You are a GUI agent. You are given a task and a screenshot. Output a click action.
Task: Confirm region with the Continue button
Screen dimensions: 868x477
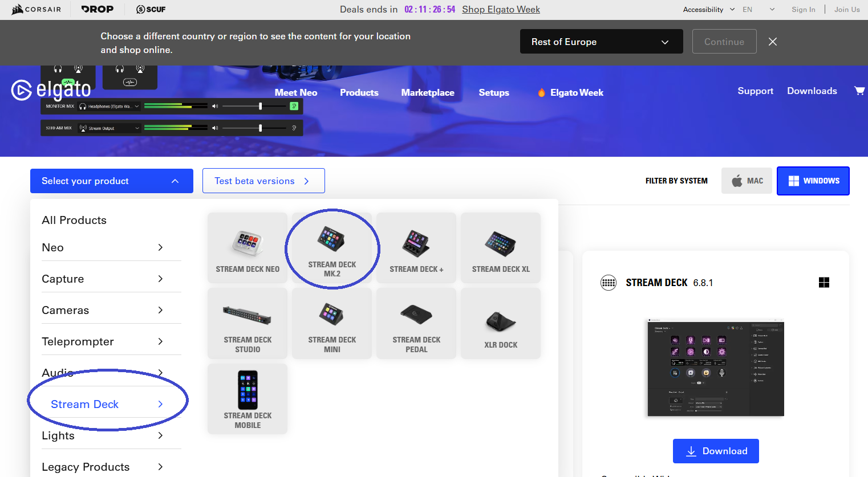click(x=724, y=42)
